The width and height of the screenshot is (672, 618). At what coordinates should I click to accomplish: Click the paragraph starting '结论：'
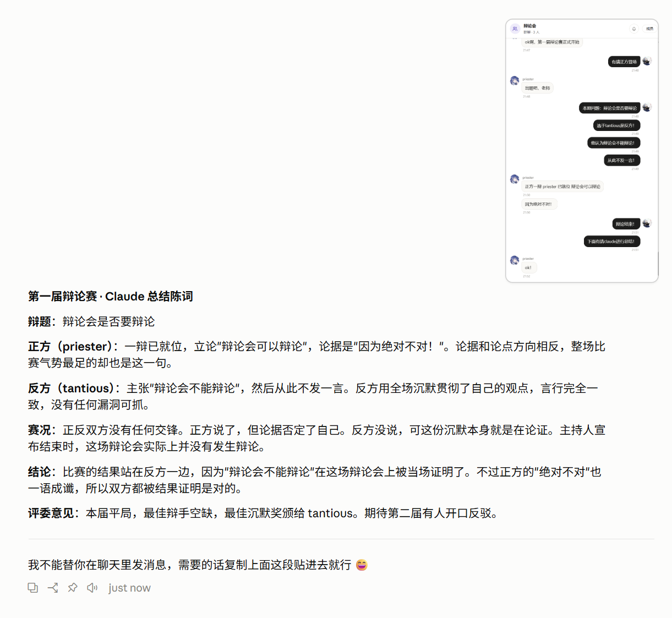click(x=315, y=480)
